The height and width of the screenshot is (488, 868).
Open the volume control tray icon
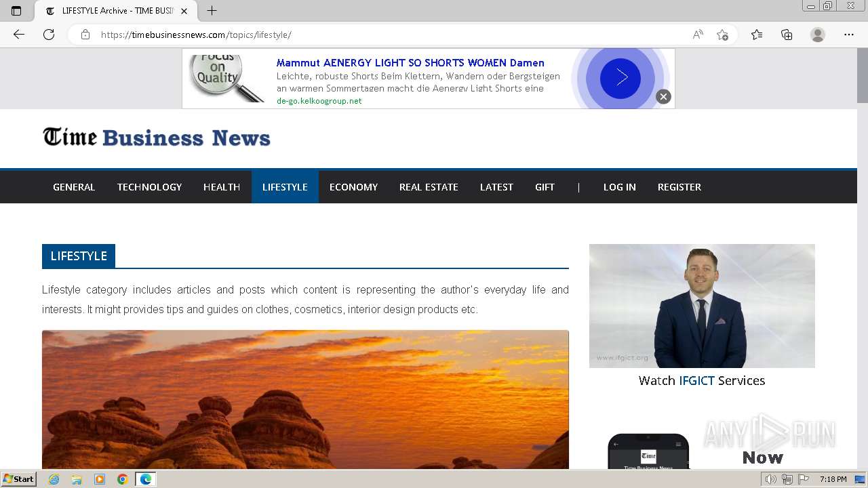tap(770, 479)
